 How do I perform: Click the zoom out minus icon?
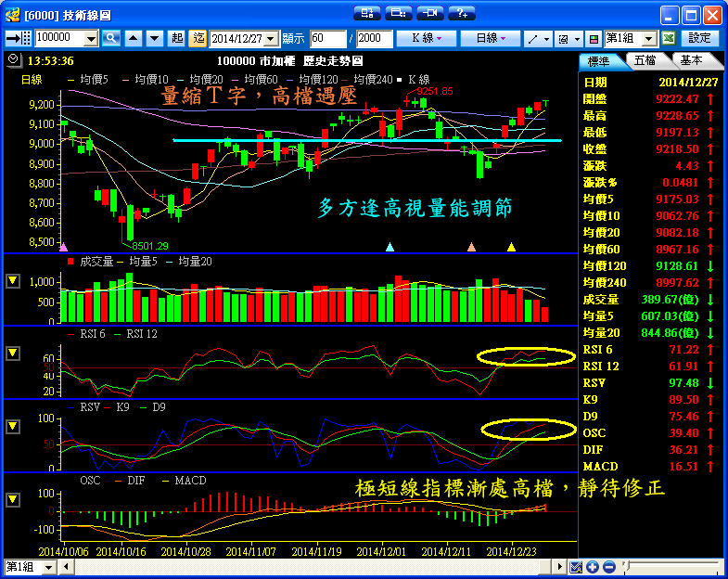(608, 567)
